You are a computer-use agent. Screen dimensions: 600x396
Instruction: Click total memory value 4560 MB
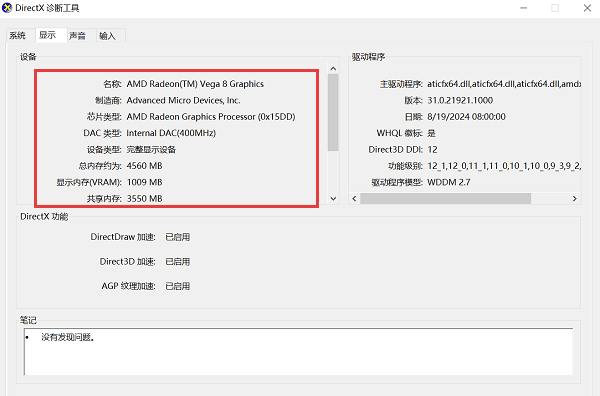145,166
